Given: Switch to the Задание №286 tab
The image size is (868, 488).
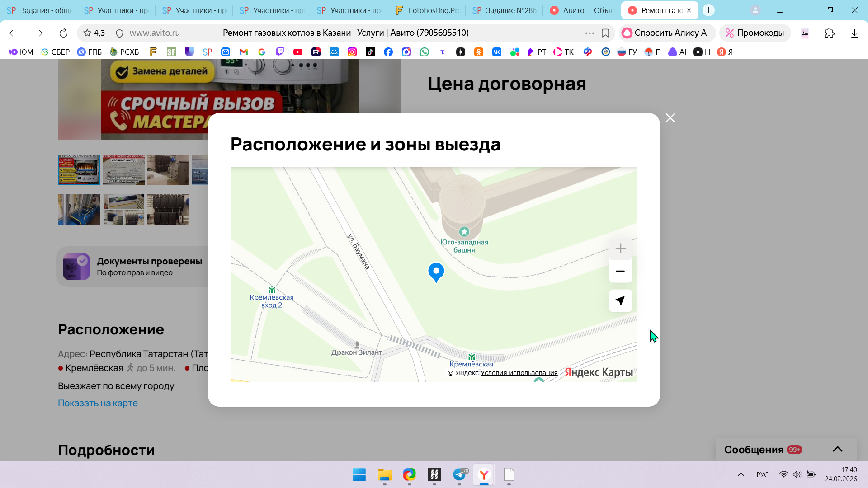Looking at the screenshot, I should tap(505, 10).
